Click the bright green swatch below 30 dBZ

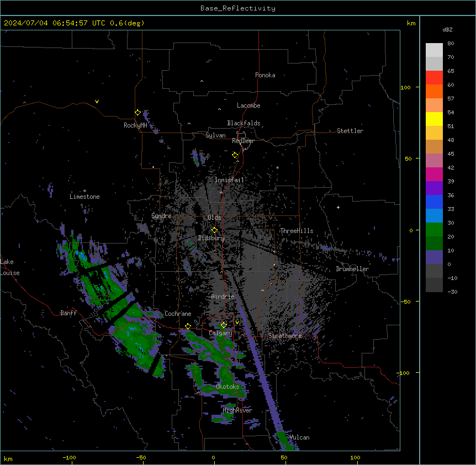434,230
